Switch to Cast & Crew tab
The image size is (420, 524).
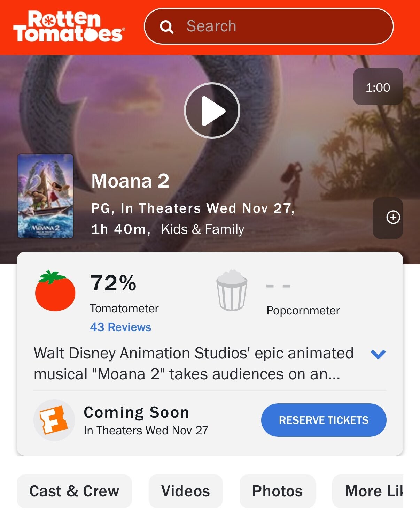tap(74, 491)
